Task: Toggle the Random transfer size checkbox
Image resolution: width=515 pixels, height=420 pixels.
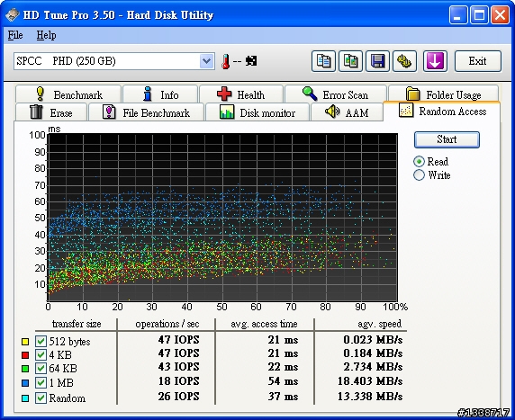Action: (x=41, y=398)
